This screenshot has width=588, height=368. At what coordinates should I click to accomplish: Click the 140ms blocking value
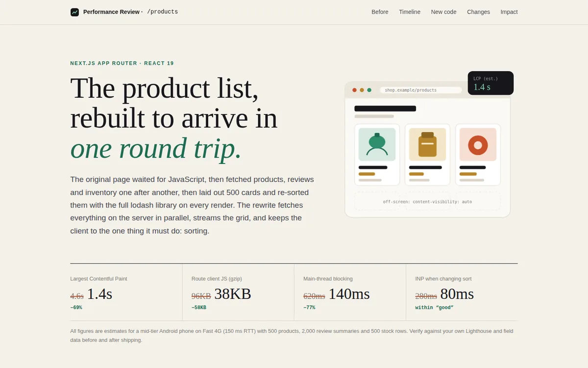349,294
